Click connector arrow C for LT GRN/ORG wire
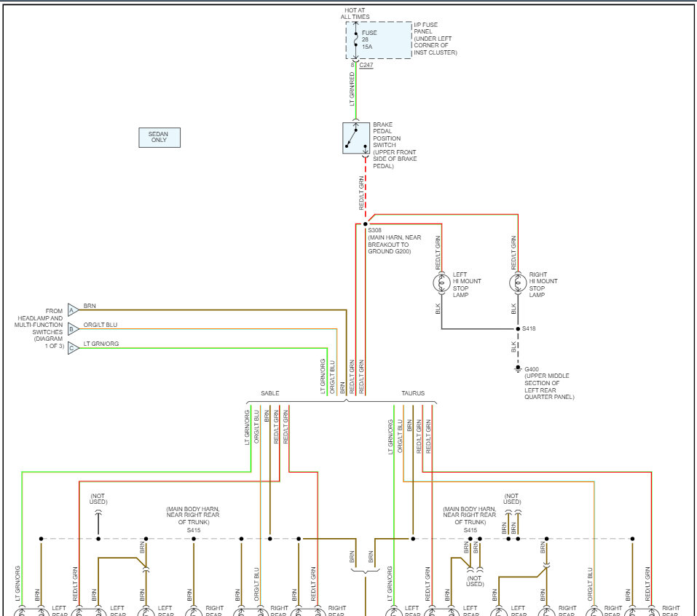 [x=73, y=348]
